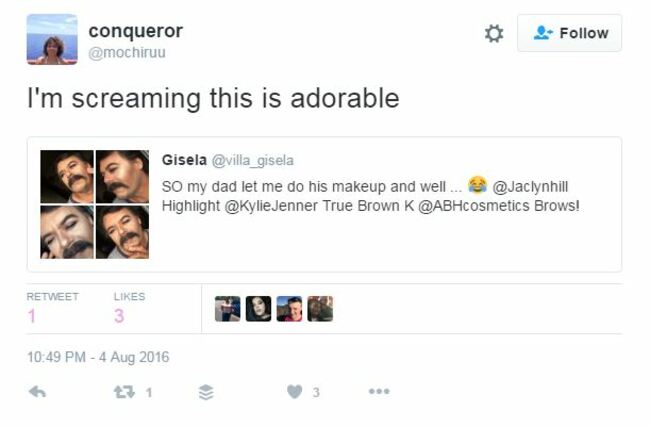Retweet this tweet using retweet icon
Screen dimensions: 650x427
point(124,392)
